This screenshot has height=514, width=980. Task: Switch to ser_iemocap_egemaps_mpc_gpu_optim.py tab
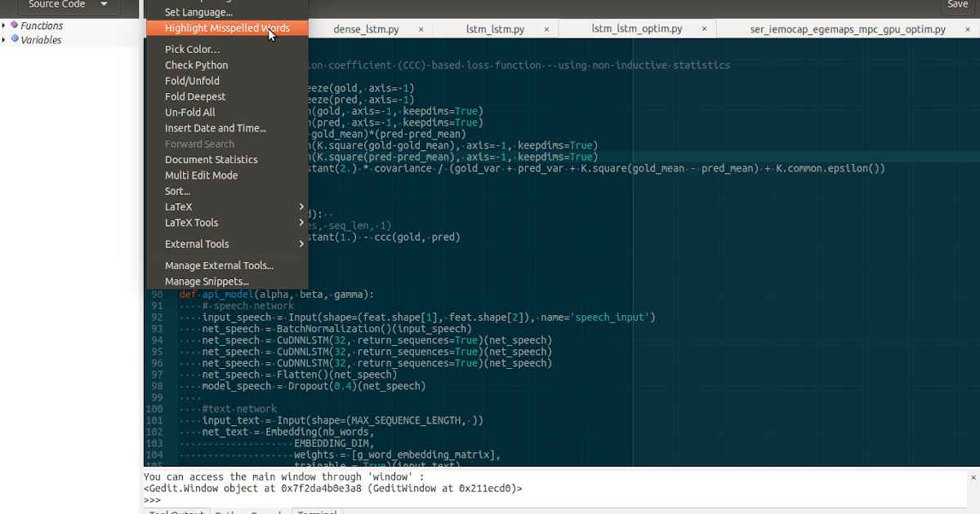(848, 29)
